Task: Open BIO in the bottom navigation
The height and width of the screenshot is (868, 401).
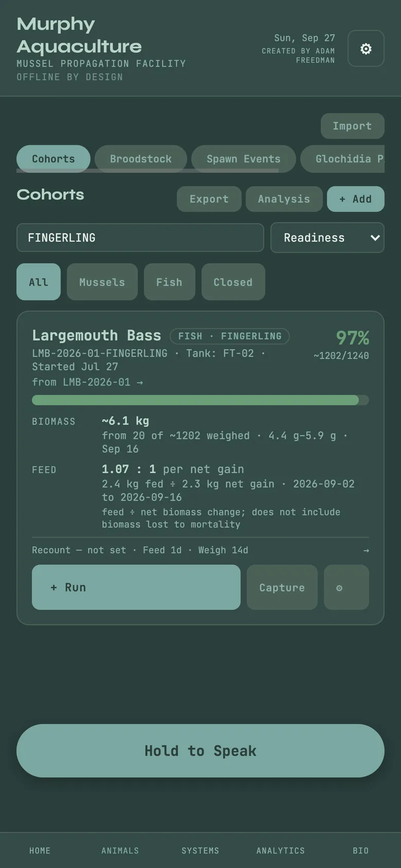Action: (x=361, y=851)
